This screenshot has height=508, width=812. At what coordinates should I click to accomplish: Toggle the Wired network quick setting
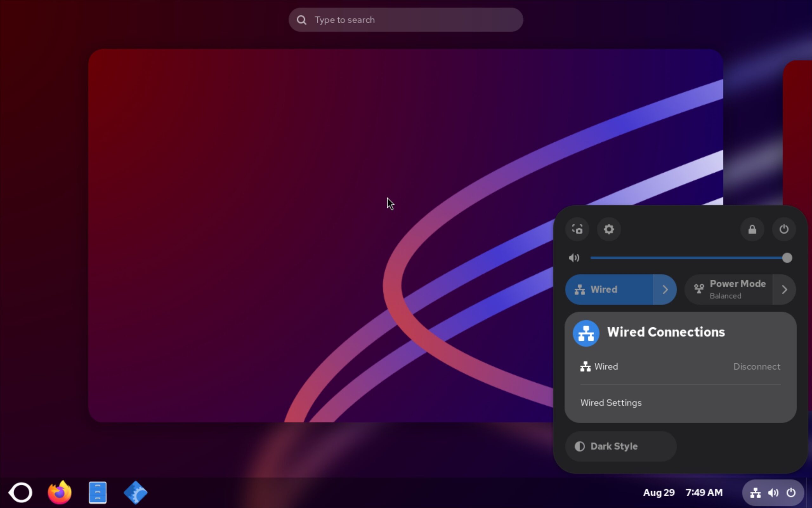tap(609, 289)
